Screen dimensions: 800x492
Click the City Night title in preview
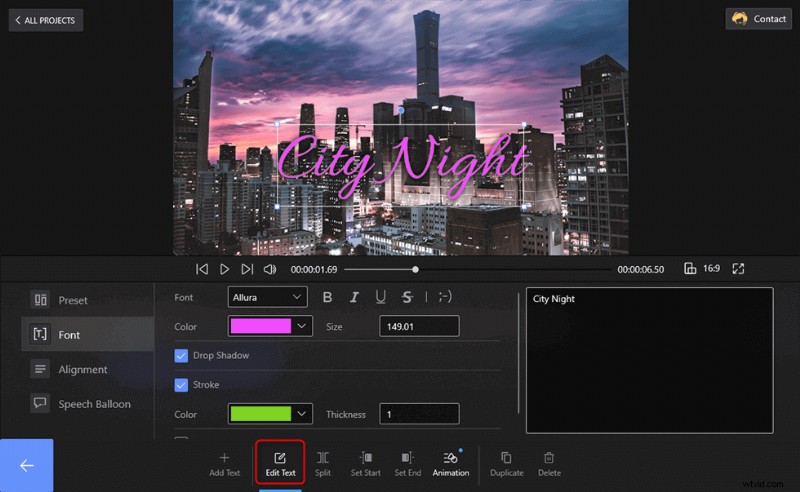(402, 165)
